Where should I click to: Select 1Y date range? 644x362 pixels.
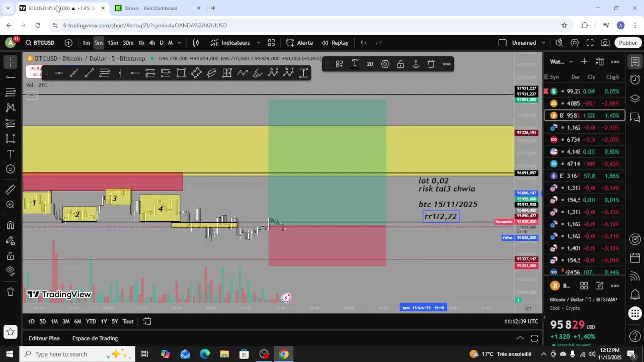pyautogui.click(x=104, y=321)
